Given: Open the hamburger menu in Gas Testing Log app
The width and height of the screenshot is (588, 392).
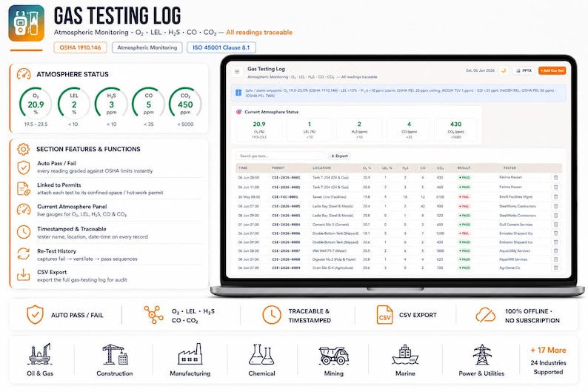Looking at the screenshot, I should point(237,71).
